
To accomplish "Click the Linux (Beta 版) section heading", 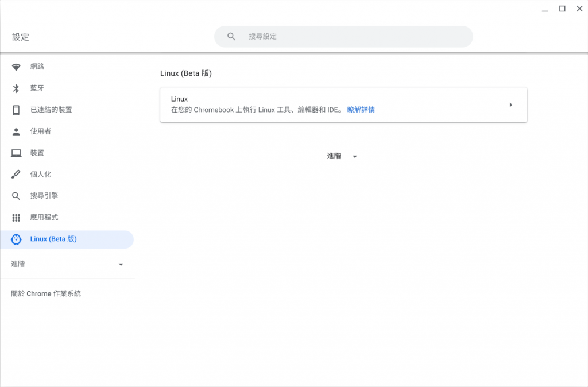I will [186, 73].
